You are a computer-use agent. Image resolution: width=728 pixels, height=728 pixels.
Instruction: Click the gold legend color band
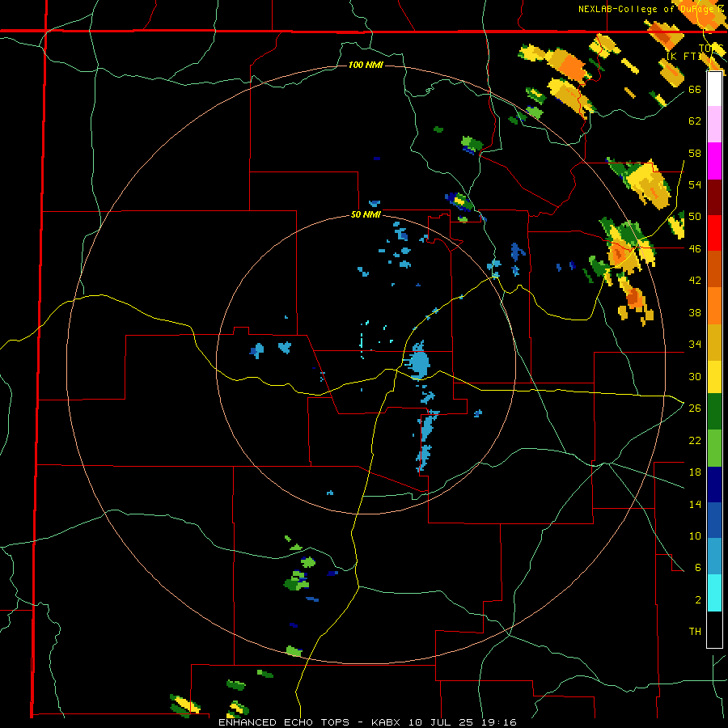(714, 342)
